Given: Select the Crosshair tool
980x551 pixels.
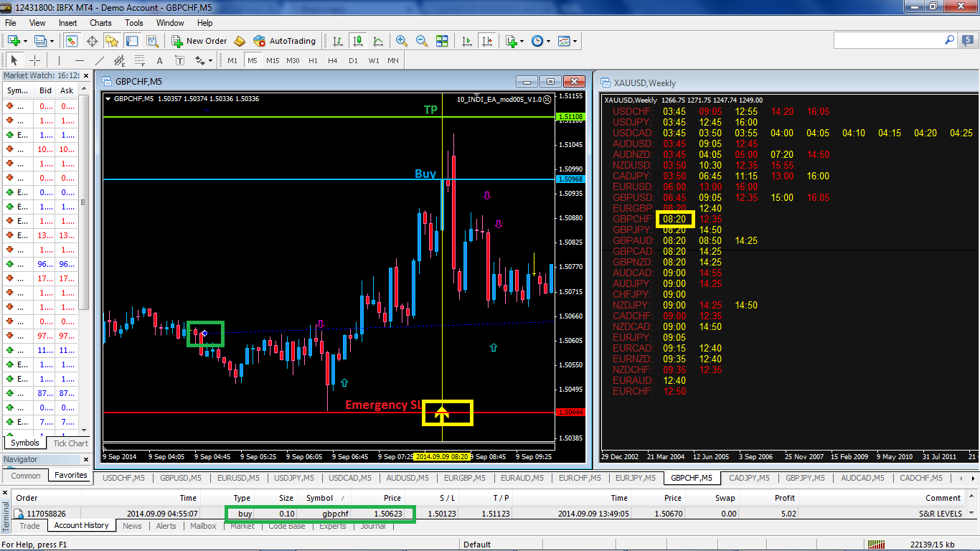Looking at the screenshot, I should tap(34, 61).
